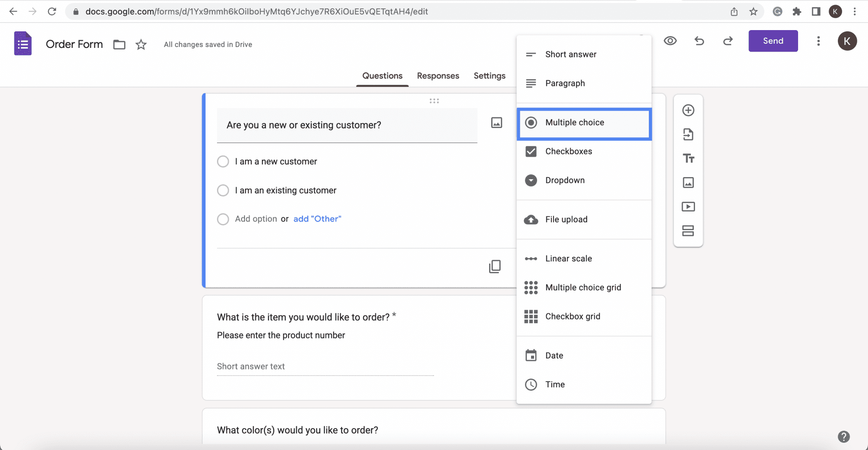Open the More options vertical dots near Send
The image size is (868, 450).
pyautogui.click(x=818, y=41)
